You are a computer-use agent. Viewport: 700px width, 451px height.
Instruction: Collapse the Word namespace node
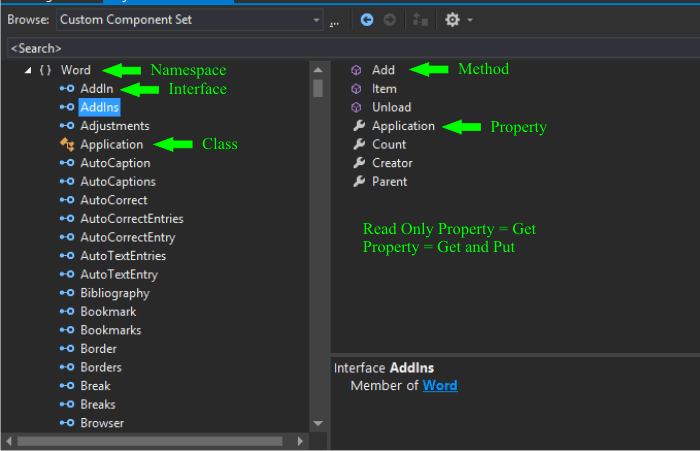coord(29,70)
